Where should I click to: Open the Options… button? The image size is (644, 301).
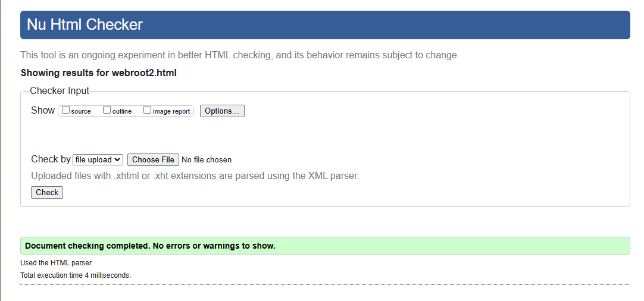point(222,111)
